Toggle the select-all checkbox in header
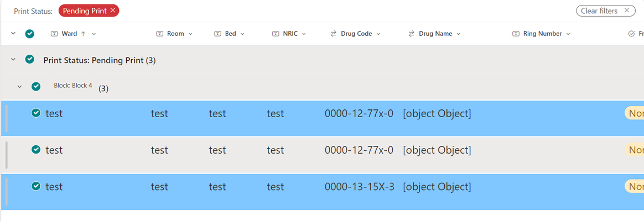The height and width of the screenshot is (221, 644). [29, 34]
